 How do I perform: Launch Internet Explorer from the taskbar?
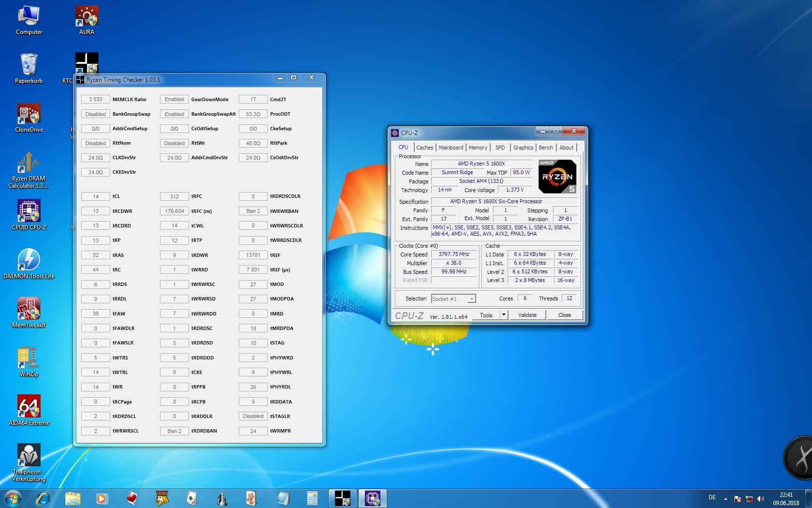[x=43, y=498]
